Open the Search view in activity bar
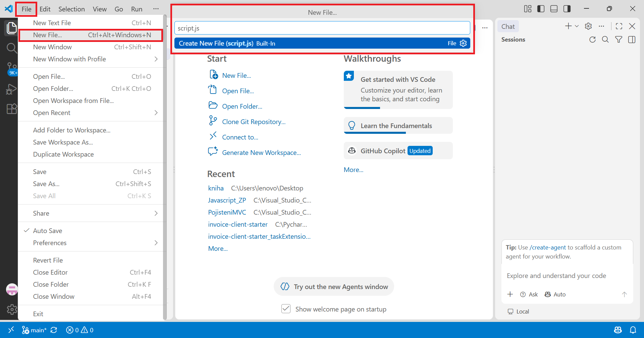The image size is (644, 338). pyautogui.click(x=11, y=48)
